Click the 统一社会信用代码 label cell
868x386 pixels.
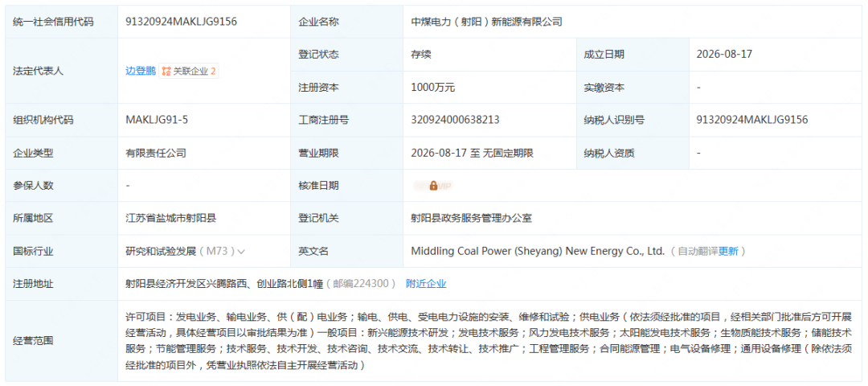pos(61,22)
